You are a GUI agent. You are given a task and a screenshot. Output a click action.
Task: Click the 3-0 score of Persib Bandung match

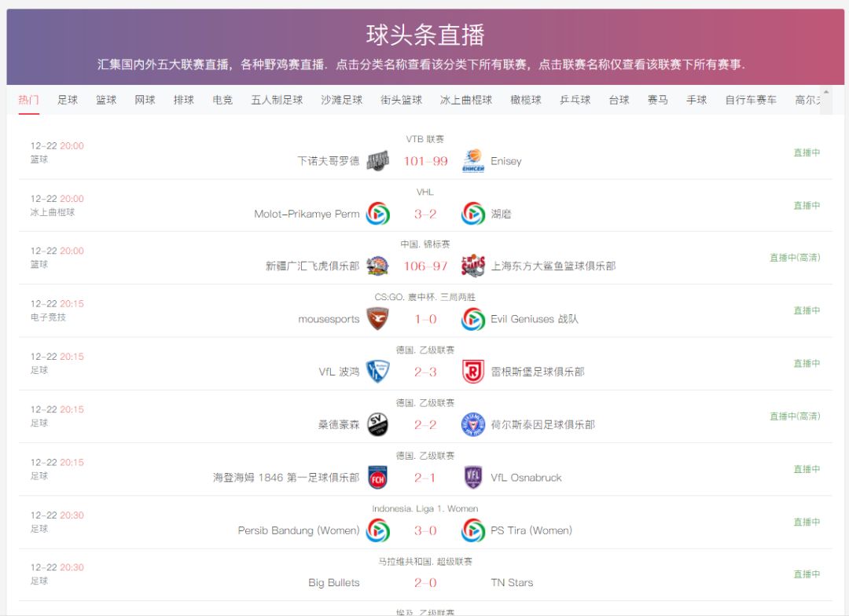tap(425, 530)
